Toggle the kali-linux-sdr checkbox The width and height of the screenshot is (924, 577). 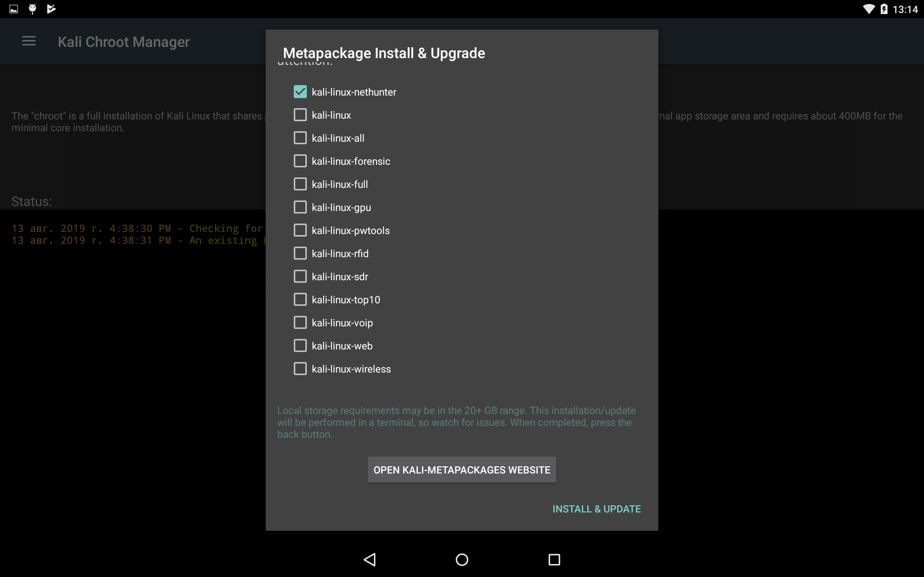pyautogui.click(x=300, y=276)
